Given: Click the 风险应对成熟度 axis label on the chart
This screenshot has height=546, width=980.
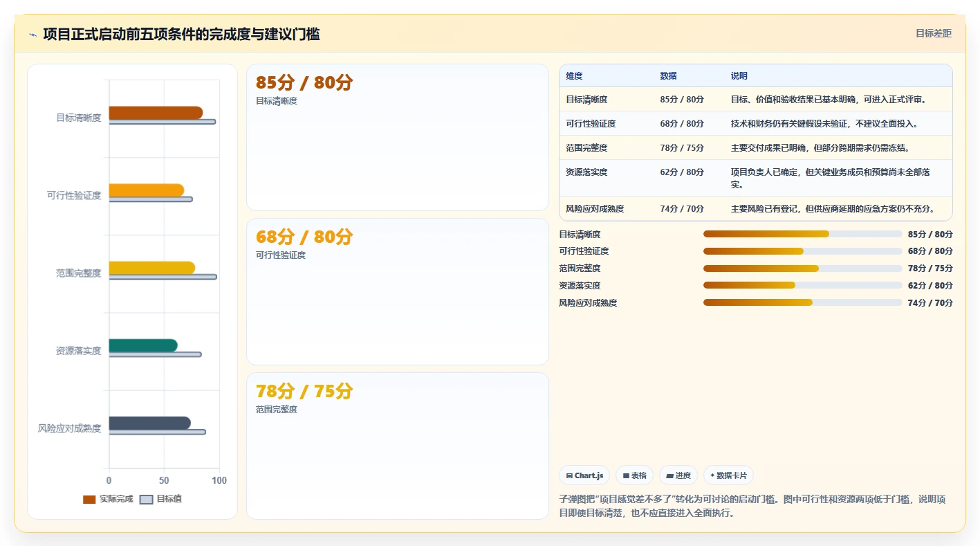Looking at the screenshot, I should (x=70, y=428).
